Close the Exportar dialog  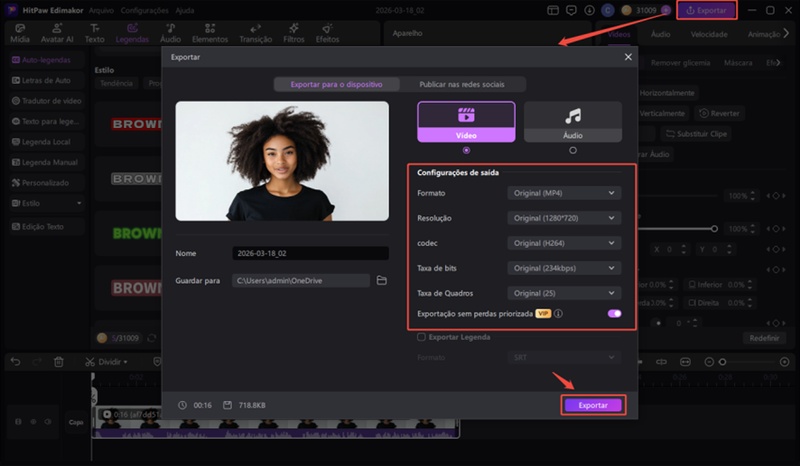628,57
